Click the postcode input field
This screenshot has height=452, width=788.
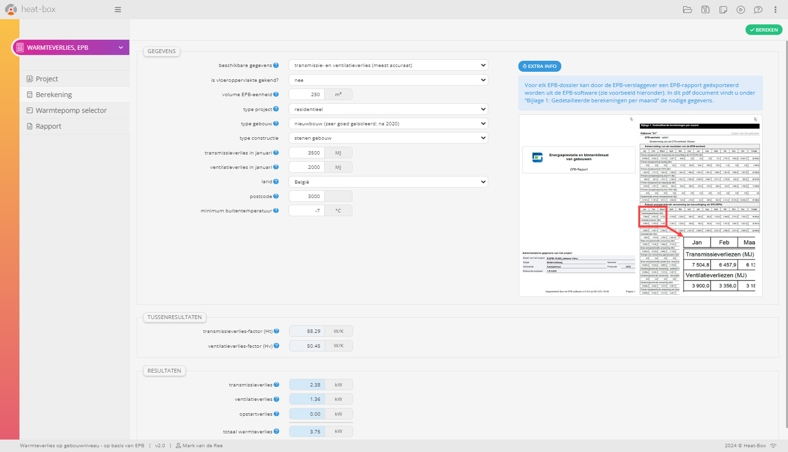point(307,197)
